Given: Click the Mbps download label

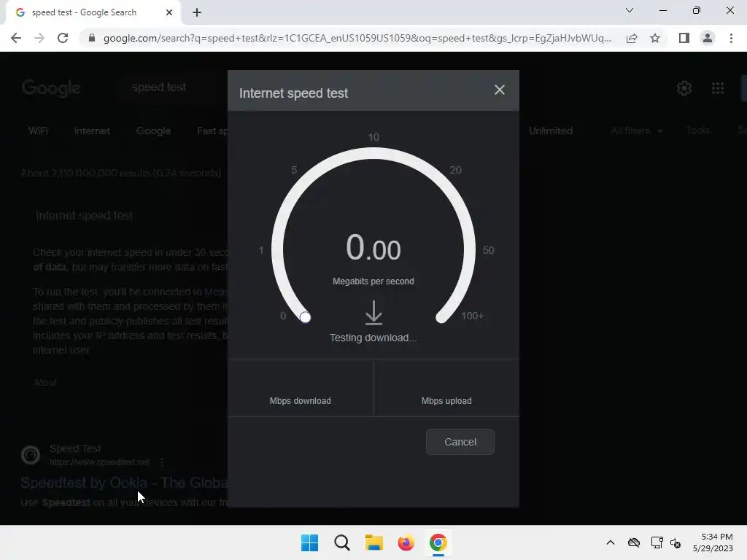Looking at the screenshot, I should tap(300, 401).
